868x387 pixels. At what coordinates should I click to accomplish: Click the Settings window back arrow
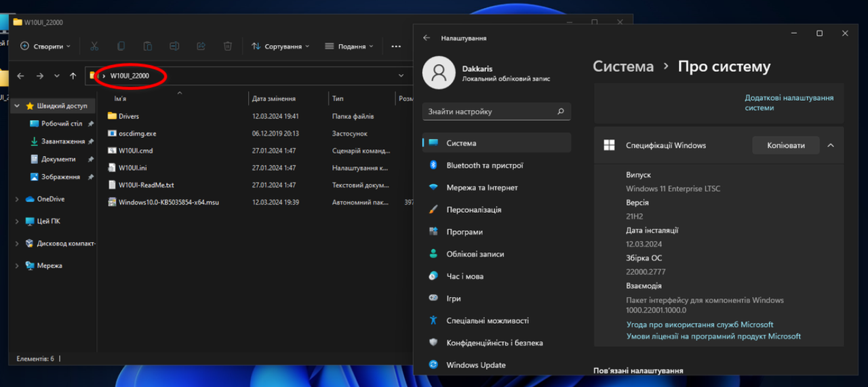tap(427, 38)
